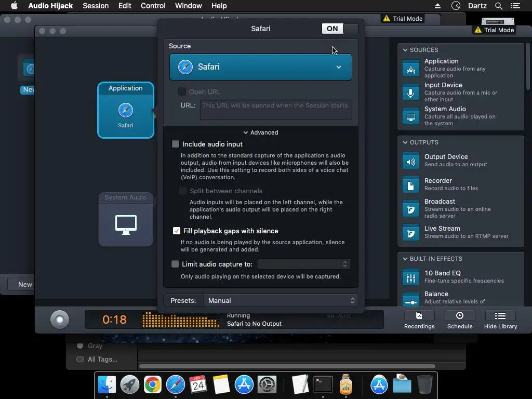Enable Include audio input checkbox
The width and height of the screenshot is (532, 399).
click(x=176, y=144)
